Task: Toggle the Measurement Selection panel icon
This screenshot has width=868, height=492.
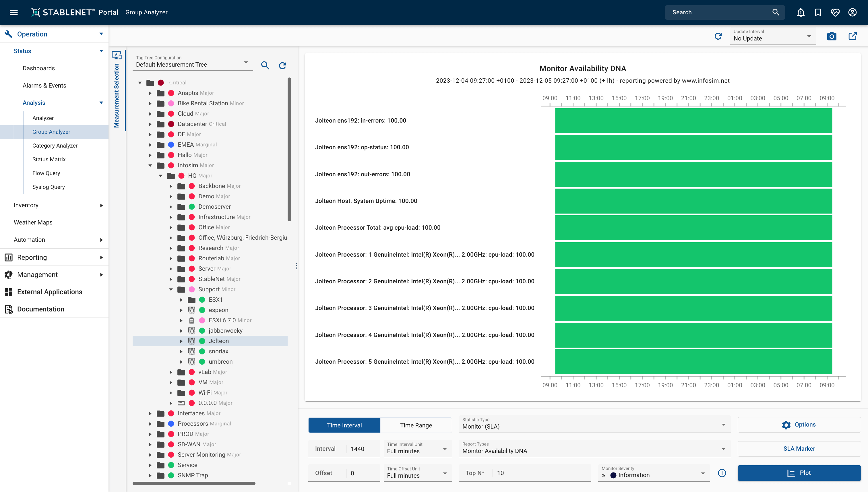Action: click(x=117, y=55)
